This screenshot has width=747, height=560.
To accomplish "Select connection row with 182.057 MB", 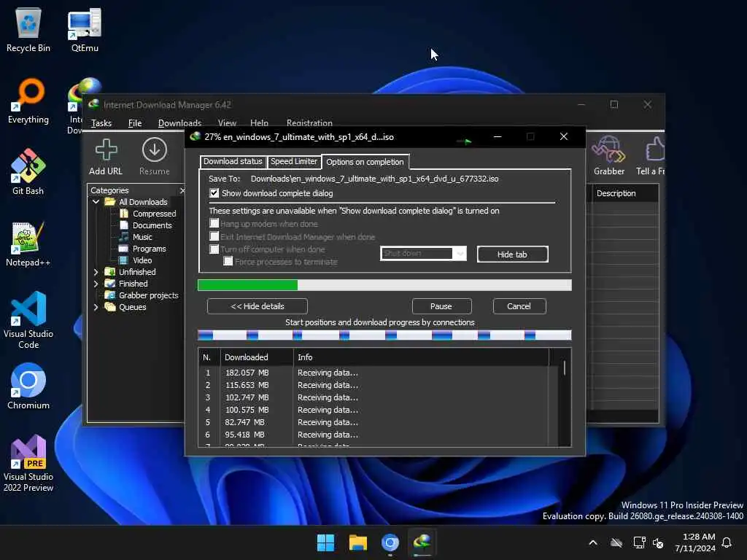I will [x=373, y=373].
